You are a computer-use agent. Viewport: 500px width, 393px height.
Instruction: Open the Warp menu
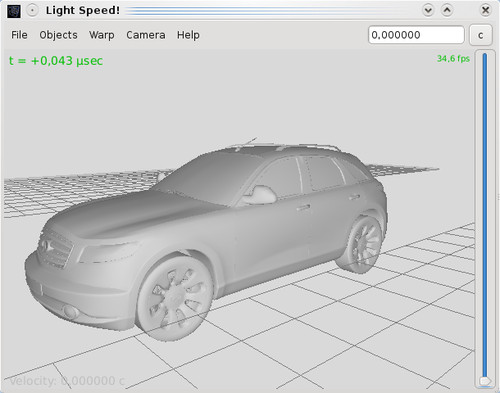102,35
